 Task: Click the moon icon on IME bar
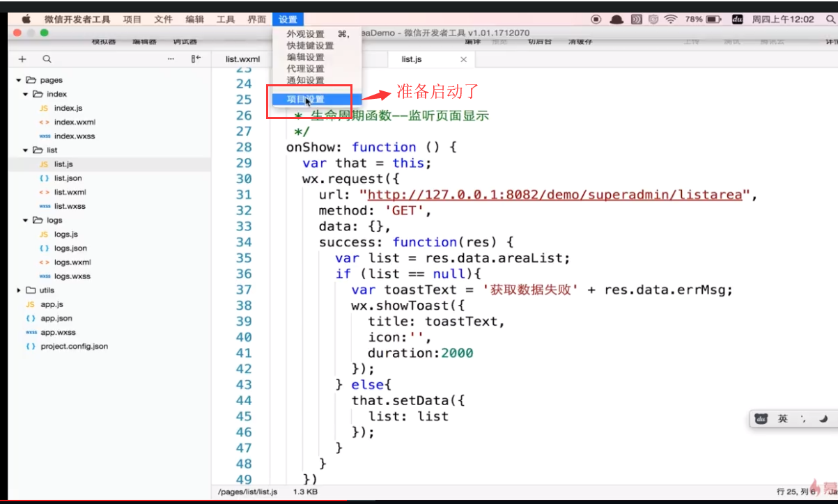pyautogui.click(x=823, y=418)
